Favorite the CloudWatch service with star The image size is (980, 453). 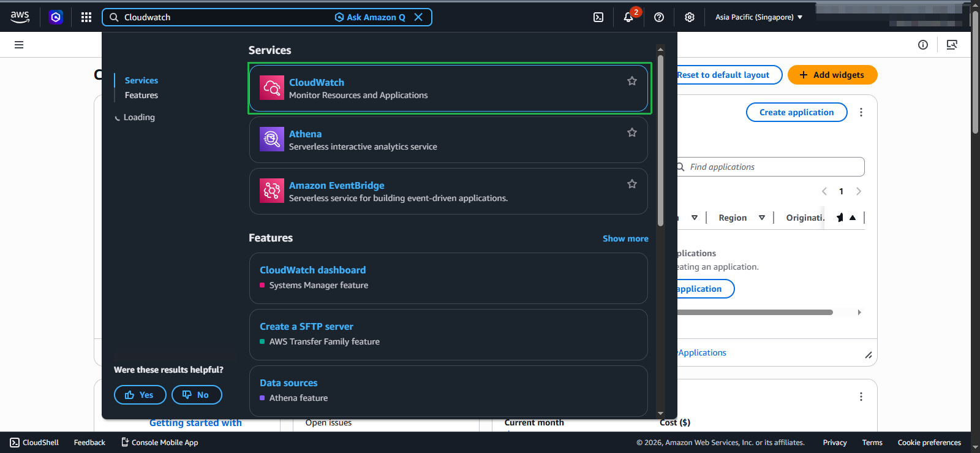pos(632,81)
